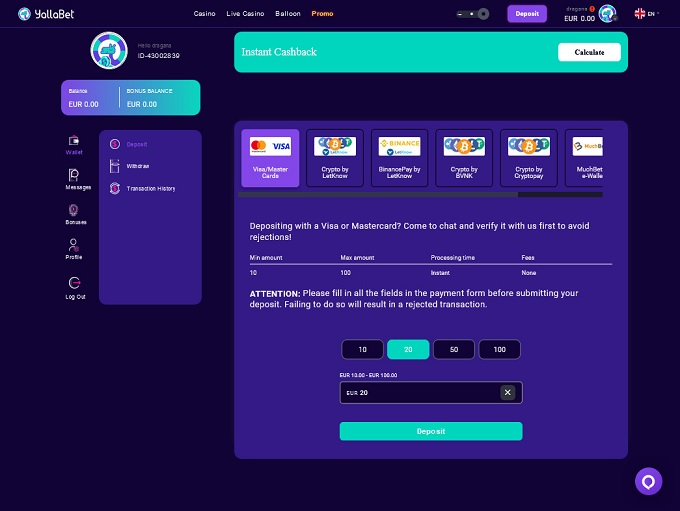Click the large user avatar image

tap(109, 51)
